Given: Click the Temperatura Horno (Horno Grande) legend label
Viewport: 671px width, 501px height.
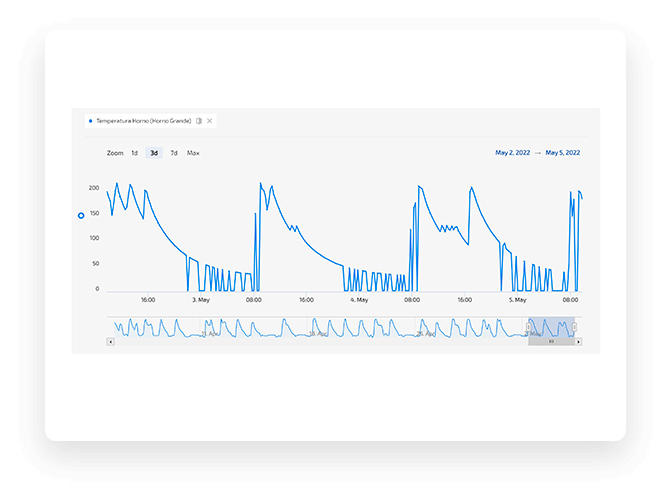Looking at the screenshot, I should click(x=144, y=121).
